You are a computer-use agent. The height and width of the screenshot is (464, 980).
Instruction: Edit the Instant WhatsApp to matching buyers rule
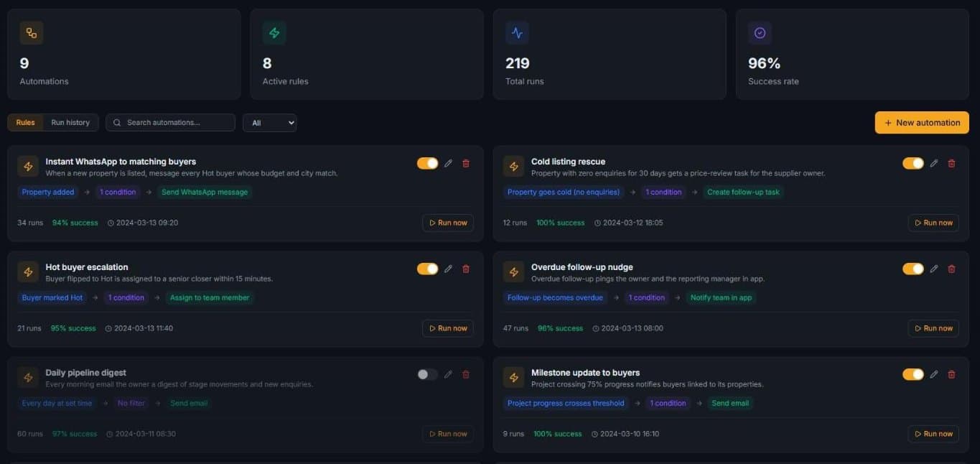[448, 163]
